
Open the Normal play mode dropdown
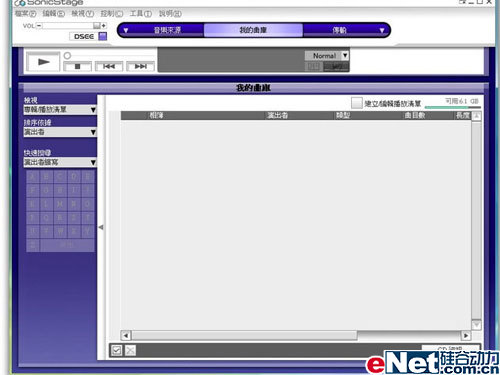tap(327, 56)
